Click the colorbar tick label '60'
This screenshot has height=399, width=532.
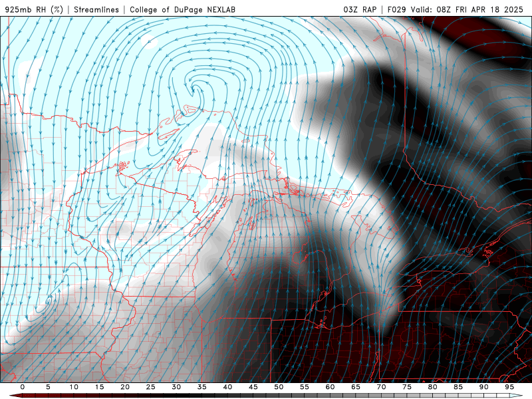[x=330, y=387]
